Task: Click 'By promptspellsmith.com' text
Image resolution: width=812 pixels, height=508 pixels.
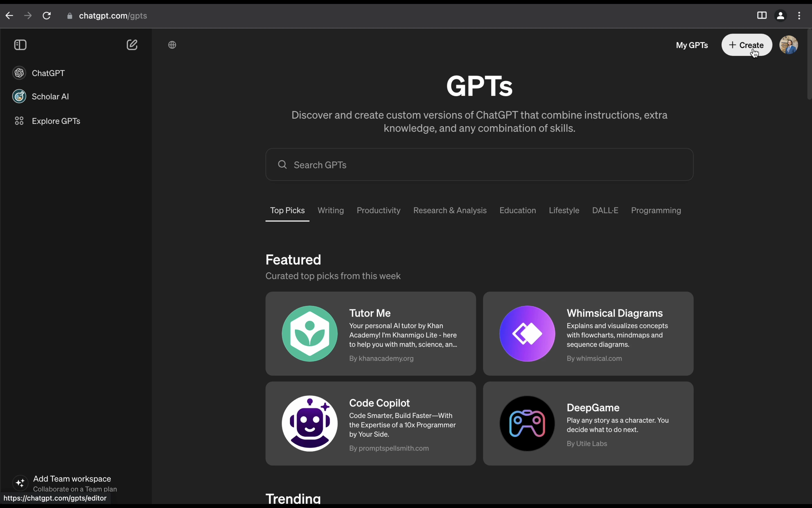Action: click(389, 448)
